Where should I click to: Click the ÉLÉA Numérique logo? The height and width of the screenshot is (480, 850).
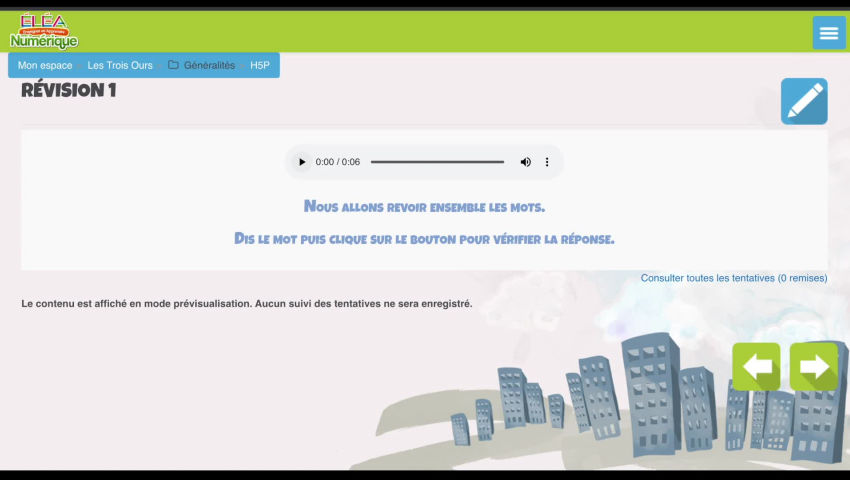tap(44, 32)
